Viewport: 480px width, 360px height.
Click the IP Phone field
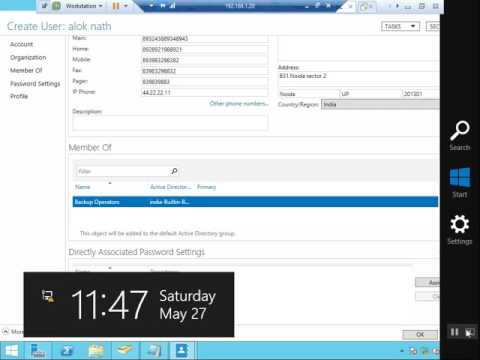(x=205, y=92)
